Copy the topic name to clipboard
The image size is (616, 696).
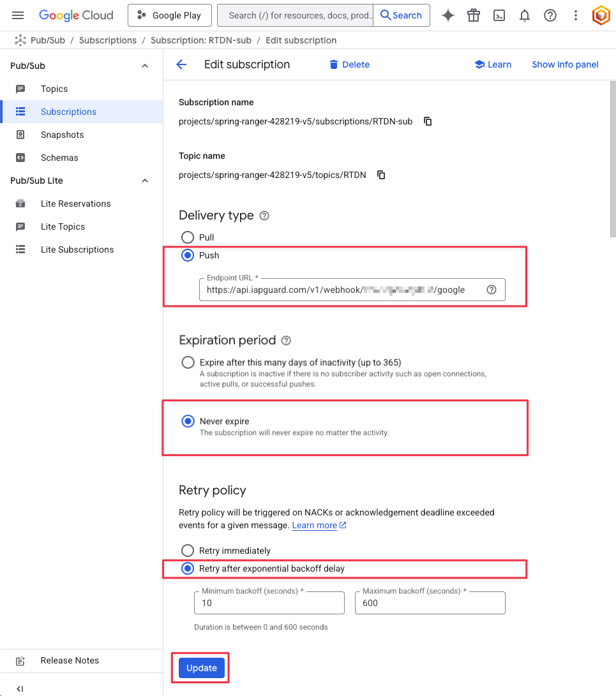(x=381, y=175)
